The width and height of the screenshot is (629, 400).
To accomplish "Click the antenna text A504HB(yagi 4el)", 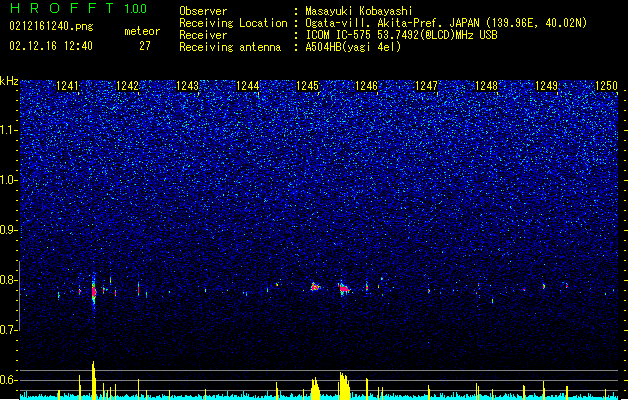I will [353, 47].
